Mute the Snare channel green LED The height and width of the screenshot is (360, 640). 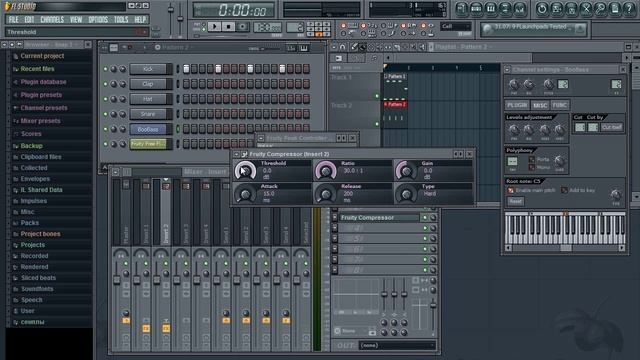pos(105,115)
